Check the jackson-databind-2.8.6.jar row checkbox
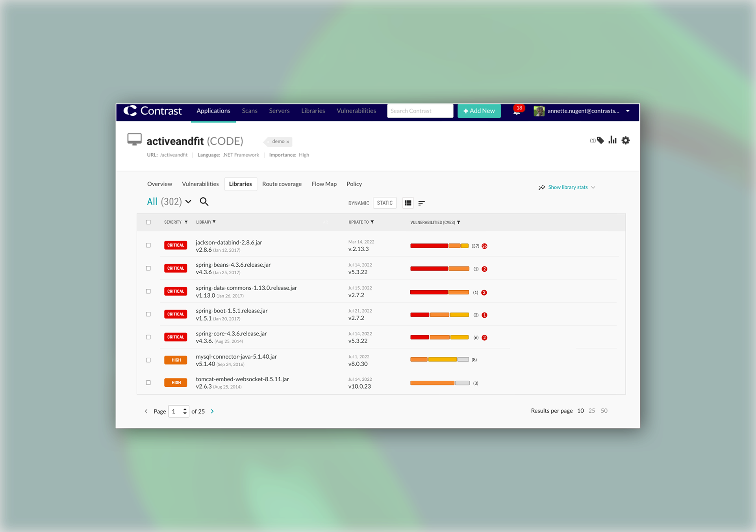 tap(148, 245)
